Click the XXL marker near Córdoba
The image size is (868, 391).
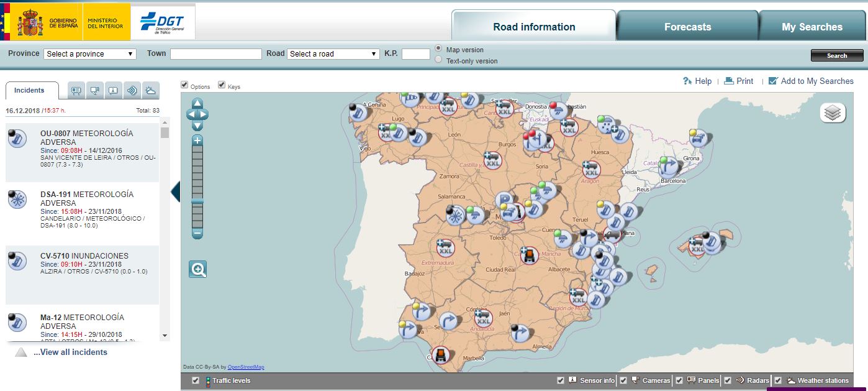pyautogui.click(x=482, y=318)
